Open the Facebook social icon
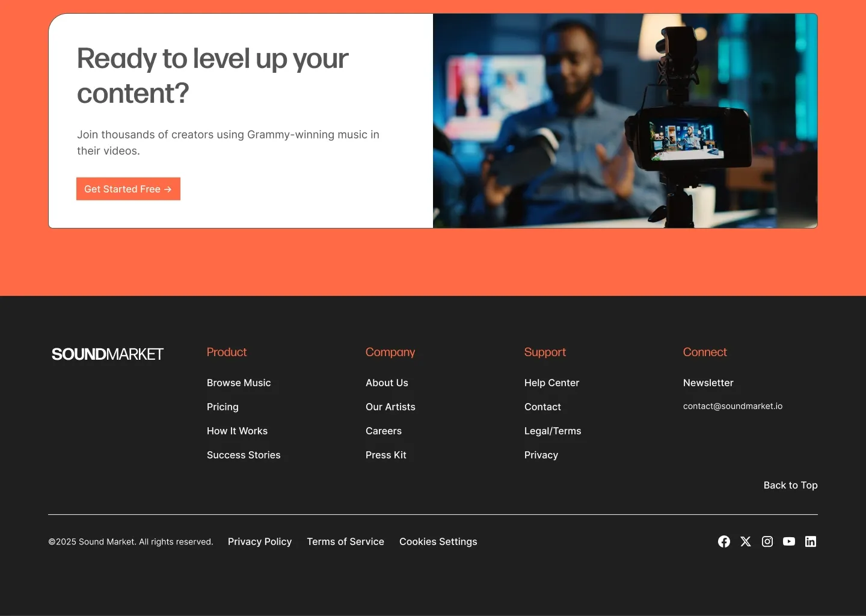This screenshot has width=866, height=616. (724, 541)
